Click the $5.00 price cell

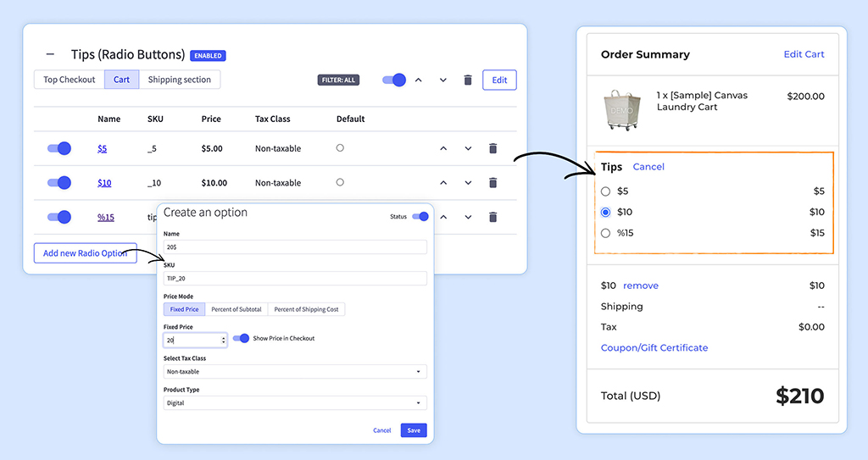pyautogui.click(x=212, y=148)
